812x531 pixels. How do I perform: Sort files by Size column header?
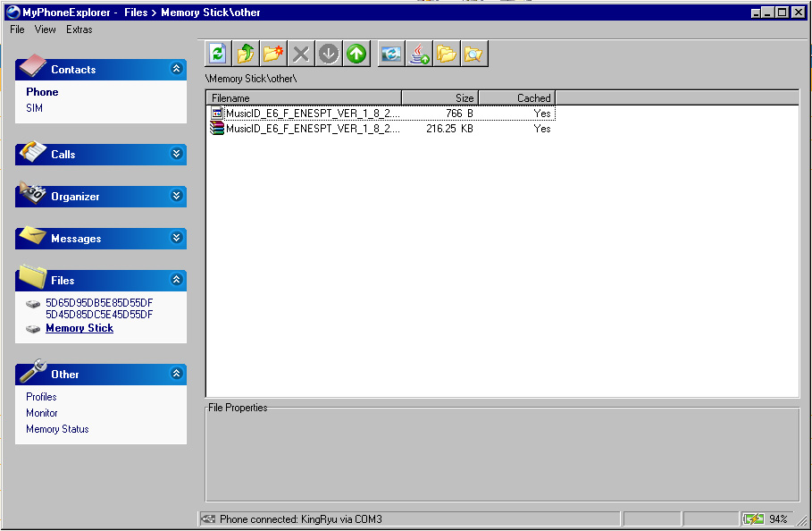(439, 97)
